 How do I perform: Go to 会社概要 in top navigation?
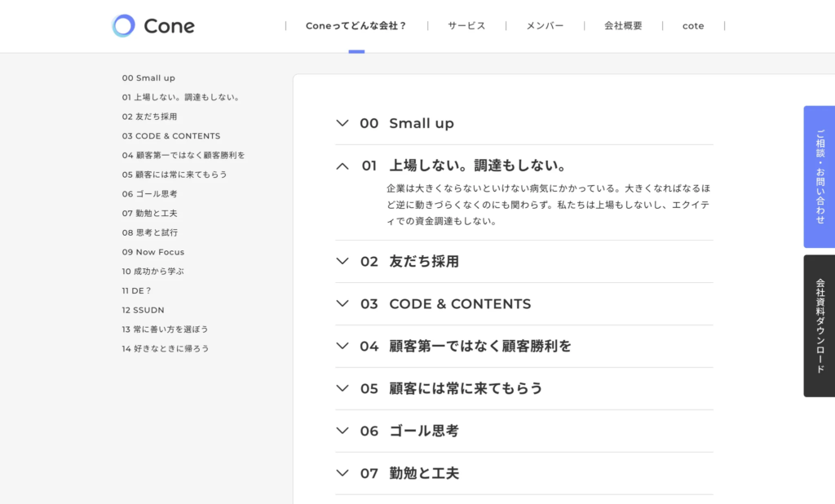coord(623,26)
